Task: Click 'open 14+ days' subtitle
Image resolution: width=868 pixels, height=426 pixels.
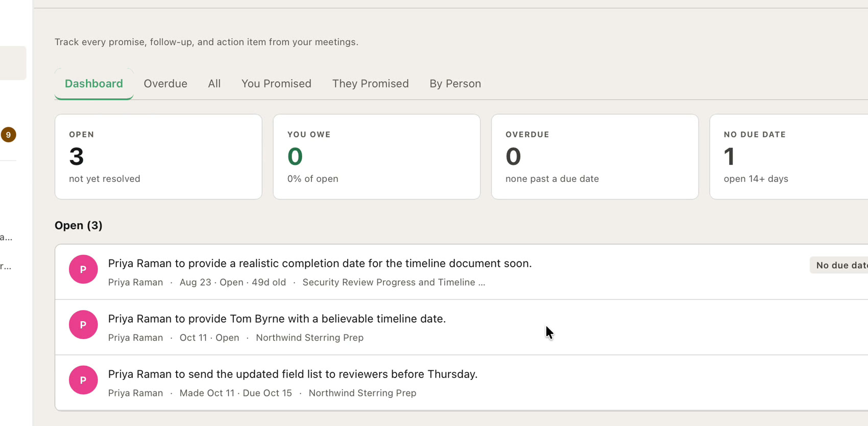Action: tap(756, 179)
